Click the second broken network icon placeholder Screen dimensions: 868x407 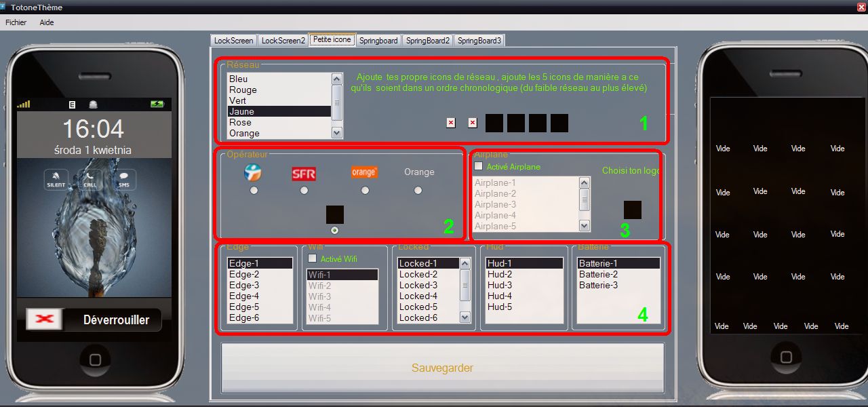pos(473,123)
